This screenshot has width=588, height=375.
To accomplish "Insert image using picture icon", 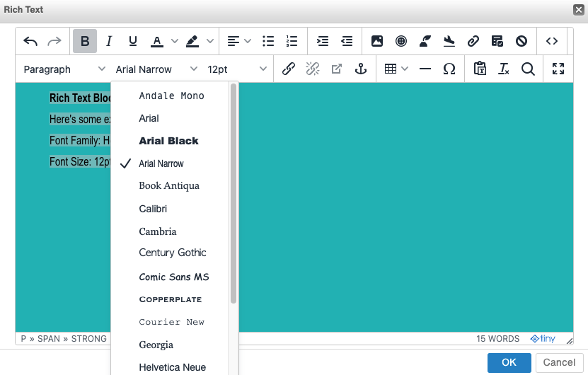I will click(377, 41).
